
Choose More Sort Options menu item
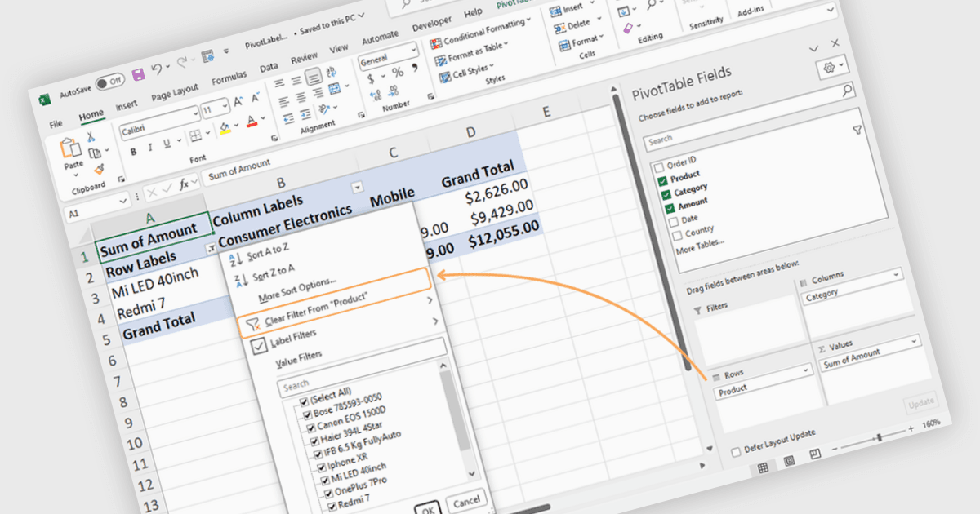coord(297,288)
